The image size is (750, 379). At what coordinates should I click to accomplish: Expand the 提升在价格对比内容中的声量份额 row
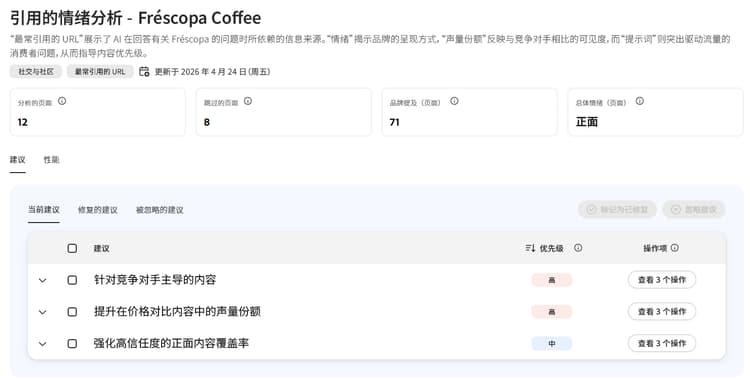[x=43, y=312]
